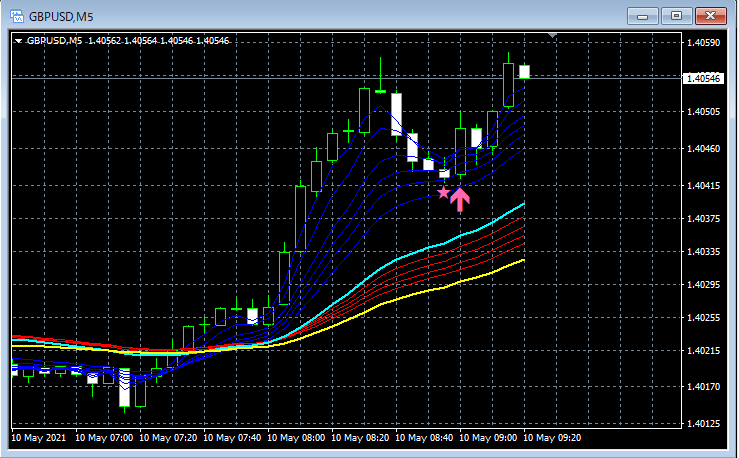Screen dimensions: 739x458
Task: Click price scale value 1.40170
Action: tap(704, 387)
